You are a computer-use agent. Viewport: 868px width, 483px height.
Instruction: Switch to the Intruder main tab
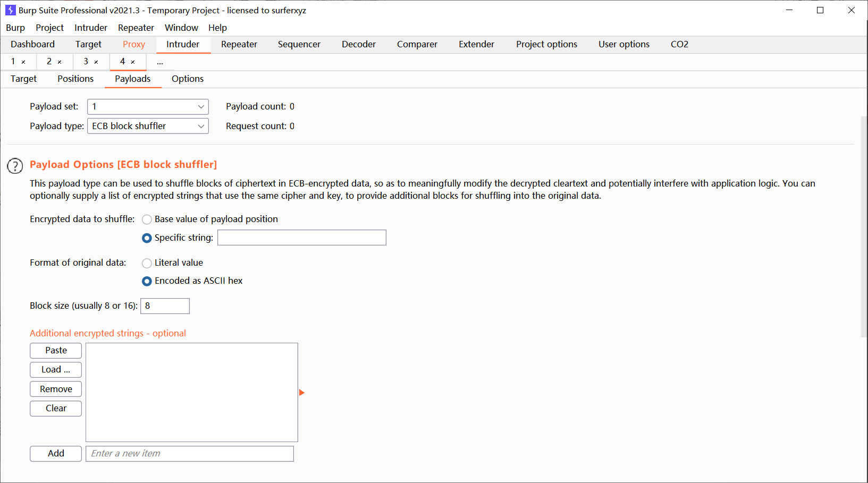(183, 45)
